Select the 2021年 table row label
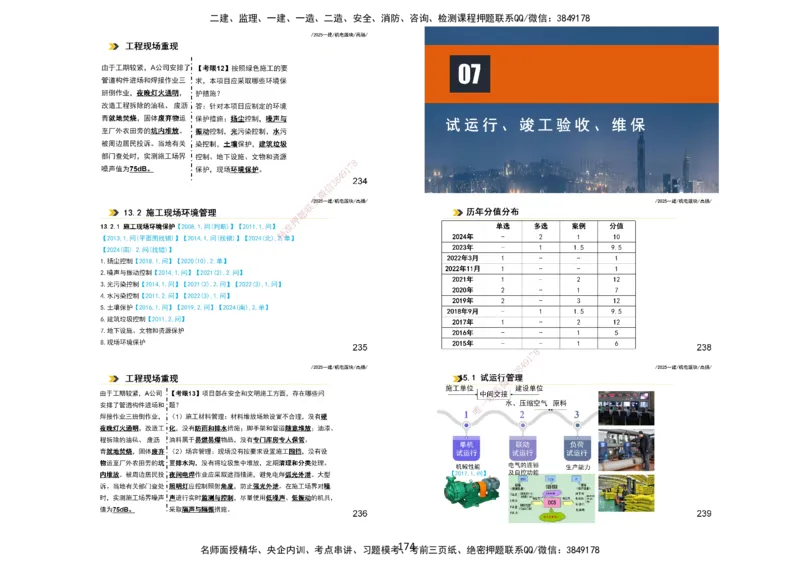The width and height of the screenshot is (800, 566). pyautogui.click(x=462, y=280)
